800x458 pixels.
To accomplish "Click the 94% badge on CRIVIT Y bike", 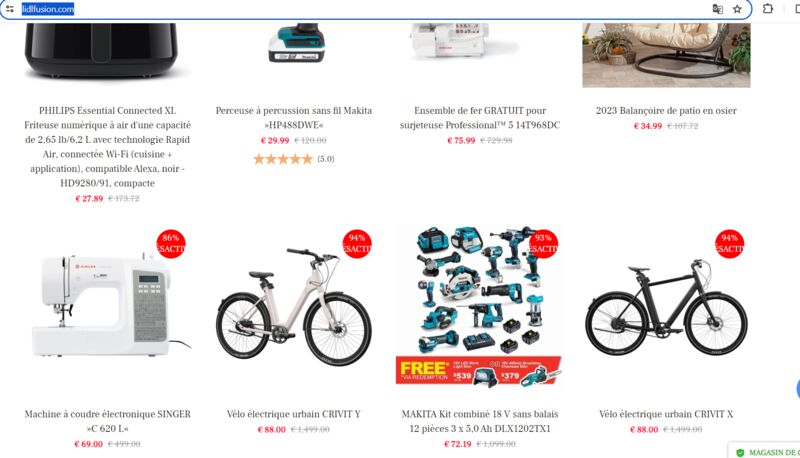I will click(357, 243).
